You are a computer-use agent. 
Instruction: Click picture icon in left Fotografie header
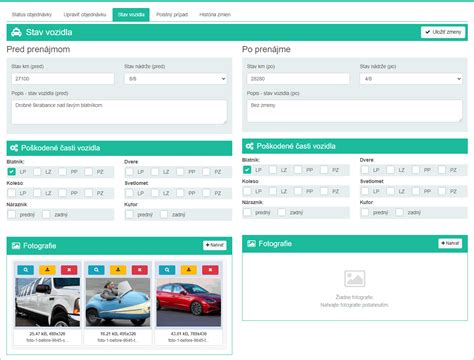[16, 246]
